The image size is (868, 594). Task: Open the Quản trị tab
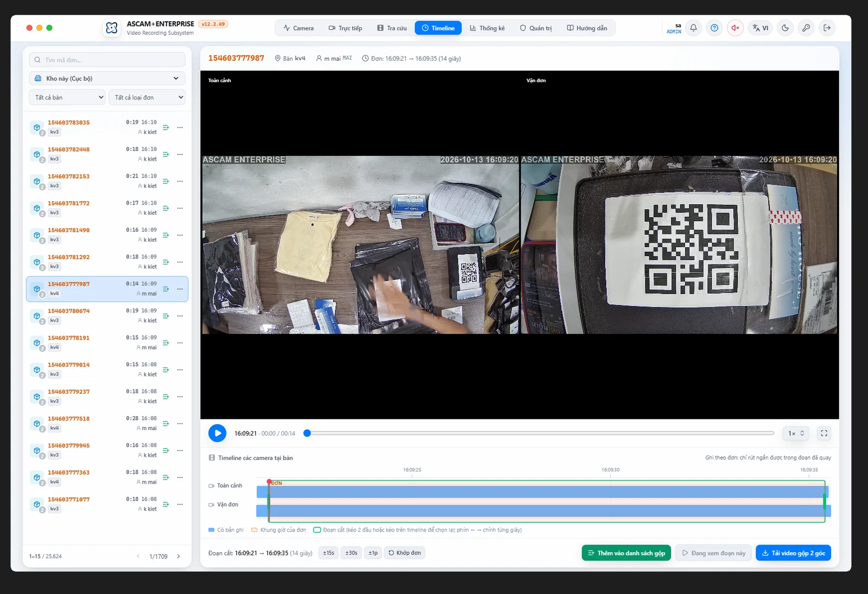pyautogui.click(x=536, y=28)
